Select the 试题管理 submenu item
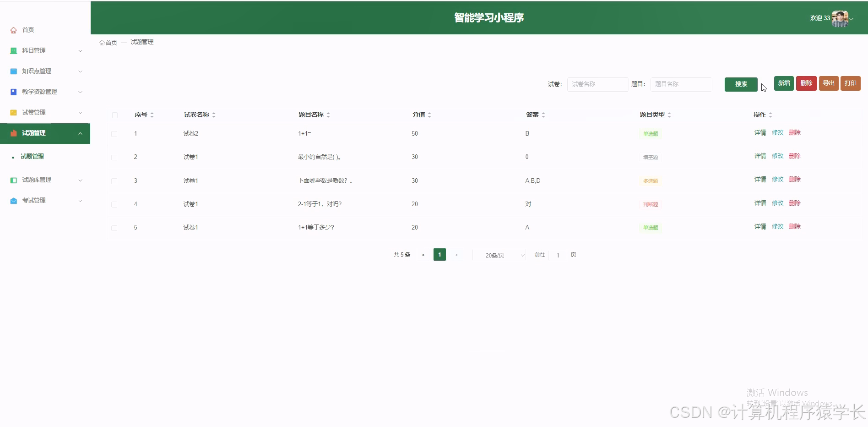The height and width of the screenshot is (427, 868). [32, 156]
